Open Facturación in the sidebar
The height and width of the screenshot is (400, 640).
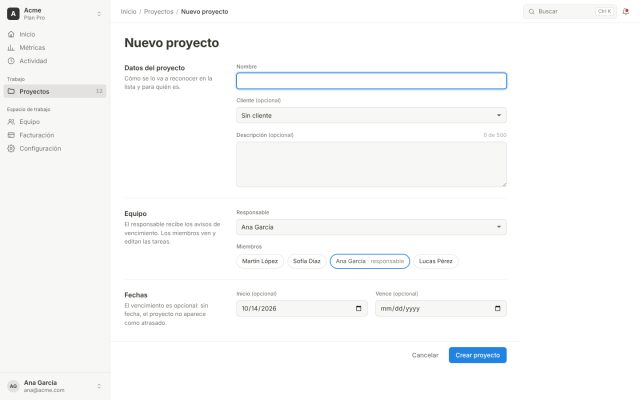[x=55, y=135]
